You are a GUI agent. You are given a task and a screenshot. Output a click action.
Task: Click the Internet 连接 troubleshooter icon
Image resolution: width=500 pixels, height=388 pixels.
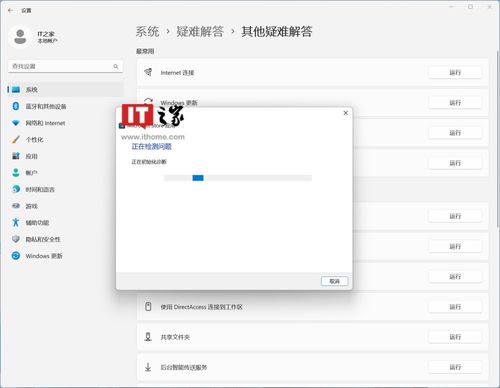point(148,72)
